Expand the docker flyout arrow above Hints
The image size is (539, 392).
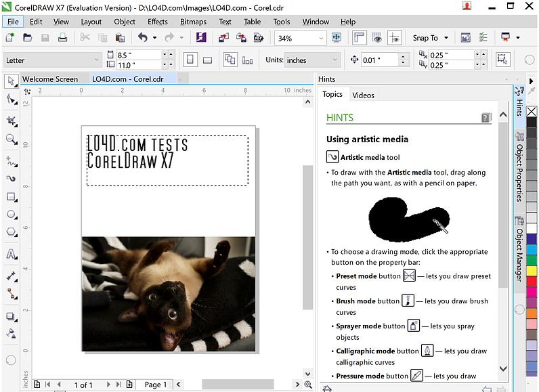tap(532, 81)
